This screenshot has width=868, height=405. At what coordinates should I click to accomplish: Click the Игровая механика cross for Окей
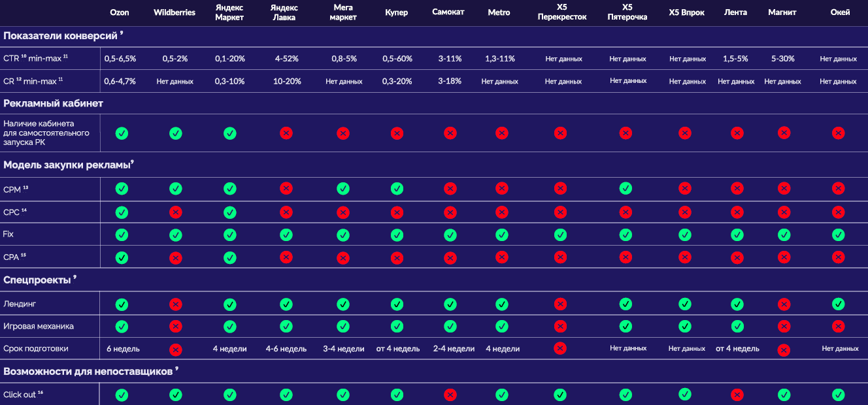click(x=838, y=326)
